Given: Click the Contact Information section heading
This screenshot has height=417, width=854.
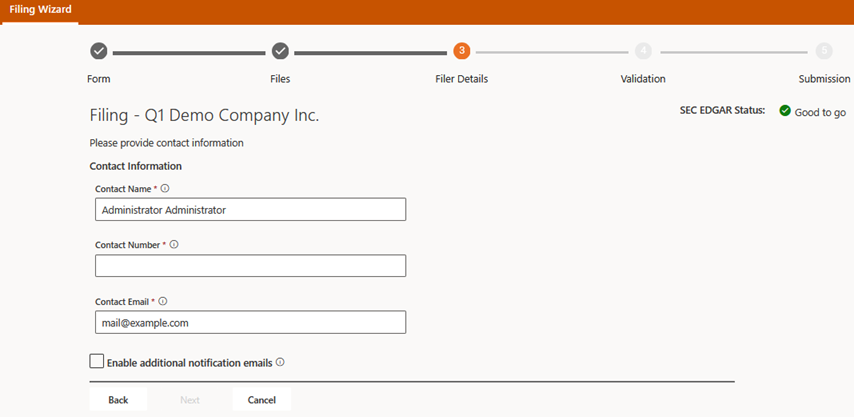Looking at the screenshot, I should click(136, 165).
